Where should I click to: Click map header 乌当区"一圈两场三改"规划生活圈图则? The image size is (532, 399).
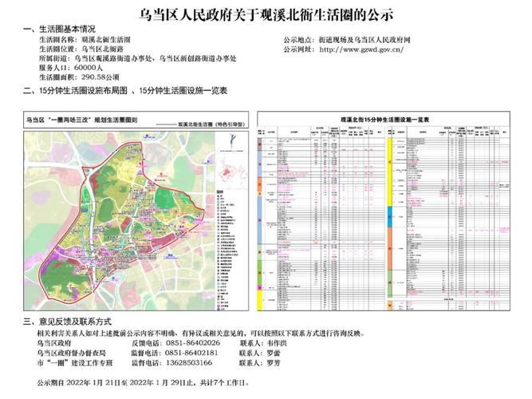82,120
